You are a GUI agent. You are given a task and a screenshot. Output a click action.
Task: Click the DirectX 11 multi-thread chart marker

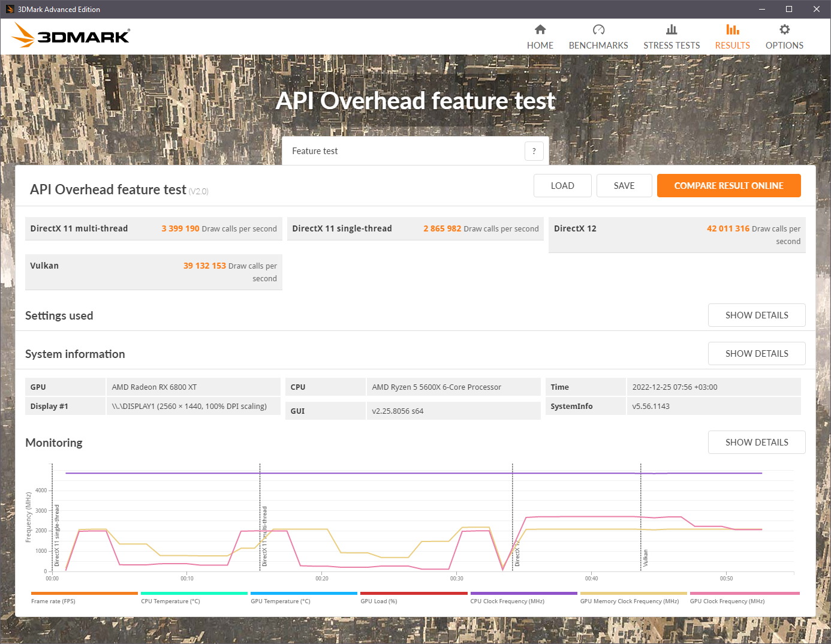coord(264,536)
